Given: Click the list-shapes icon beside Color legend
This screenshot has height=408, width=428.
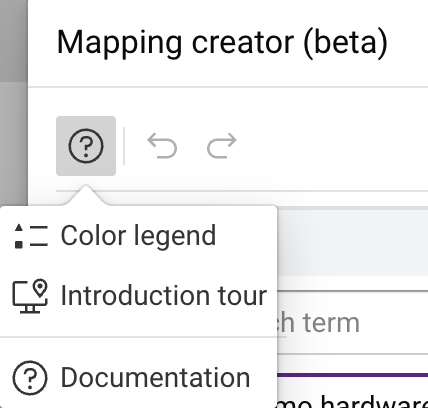Looking at the screenshot, I should [x=31, y=236].
